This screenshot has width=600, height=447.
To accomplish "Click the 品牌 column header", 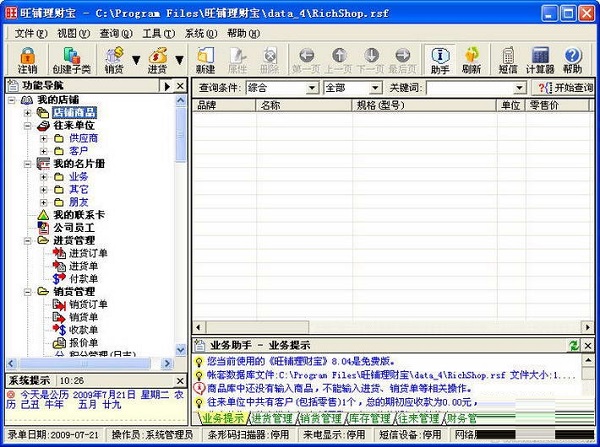I will coord(224,105).
